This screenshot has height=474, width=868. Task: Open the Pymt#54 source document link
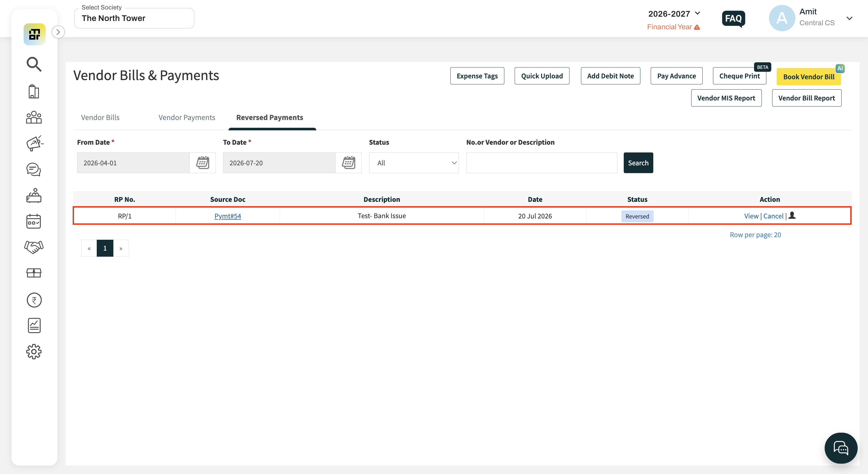pos(228,216)
